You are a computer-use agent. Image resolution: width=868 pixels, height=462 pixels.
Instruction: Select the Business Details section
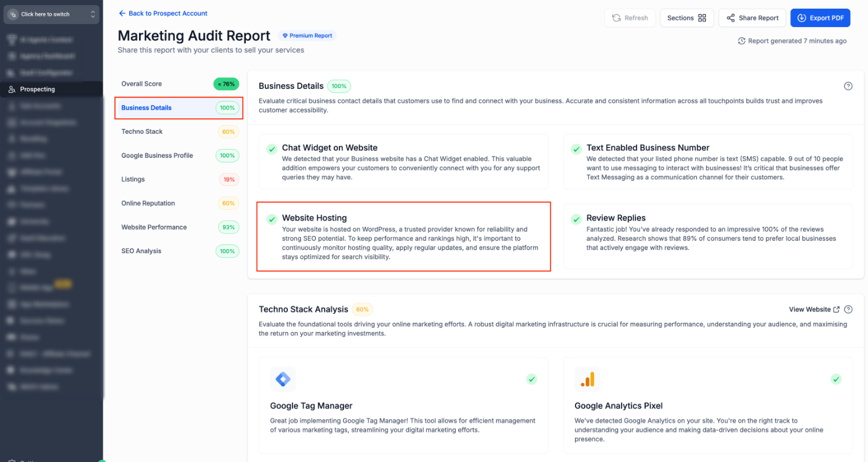coord(179,108)
